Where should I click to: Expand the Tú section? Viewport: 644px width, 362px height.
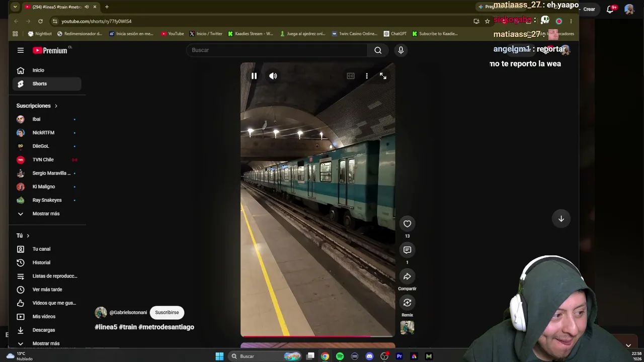23,236
